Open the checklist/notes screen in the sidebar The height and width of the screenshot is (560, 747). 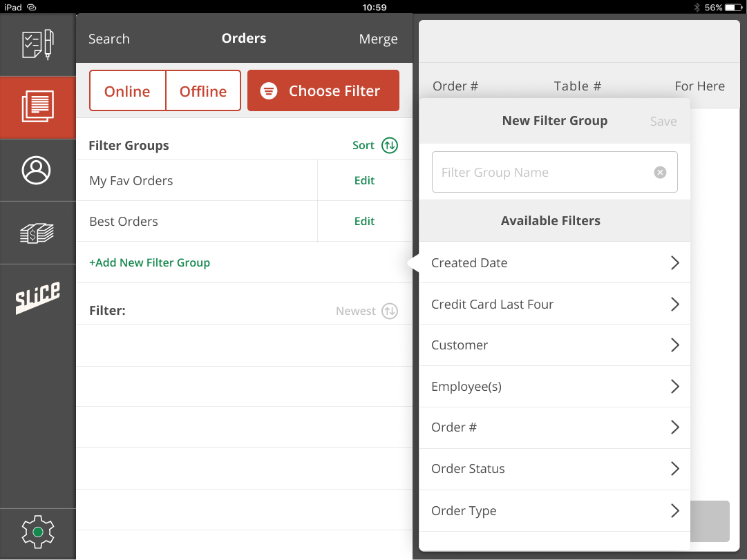[x=38, y=44]
